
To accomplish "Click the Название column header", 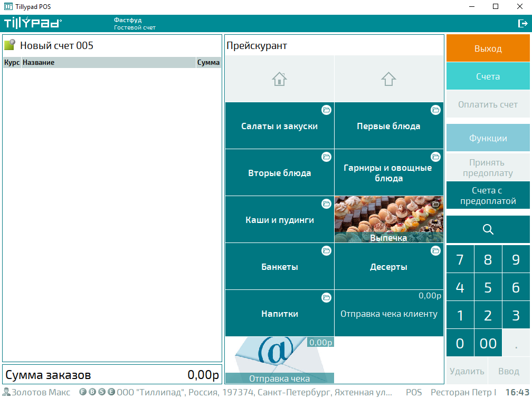I will pos(109,62).
